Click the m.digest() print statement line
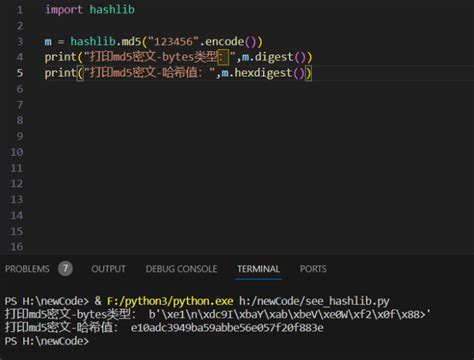The width and height of the screenshot is (474, 360). click(x=178, y=57)
